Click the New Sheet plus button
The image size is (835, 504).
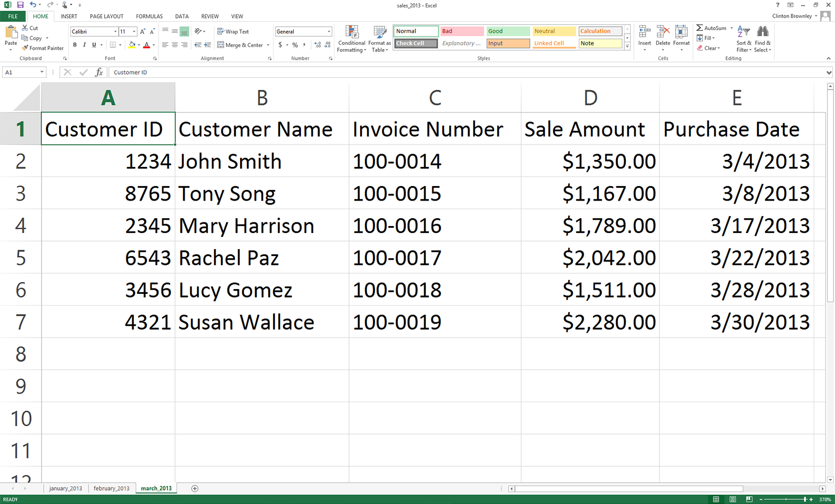(x=195, y=488)
